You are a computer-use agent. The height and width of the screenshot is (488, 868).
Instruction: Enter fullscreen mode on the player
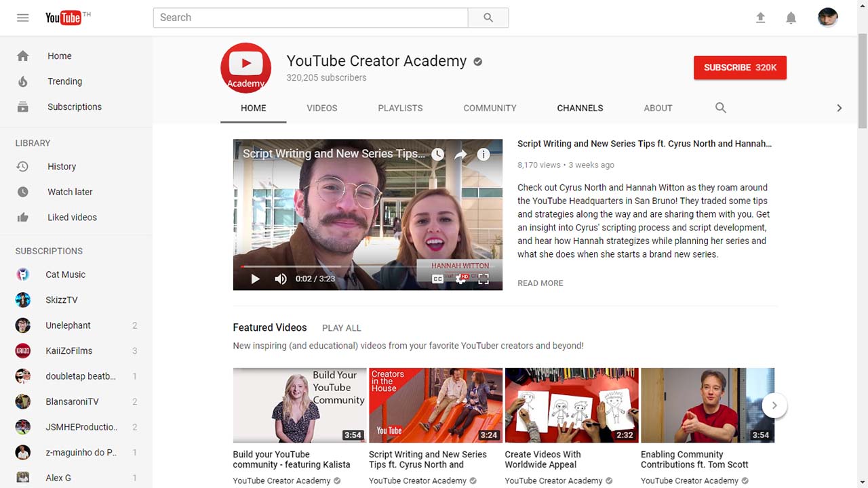[484, 279]
